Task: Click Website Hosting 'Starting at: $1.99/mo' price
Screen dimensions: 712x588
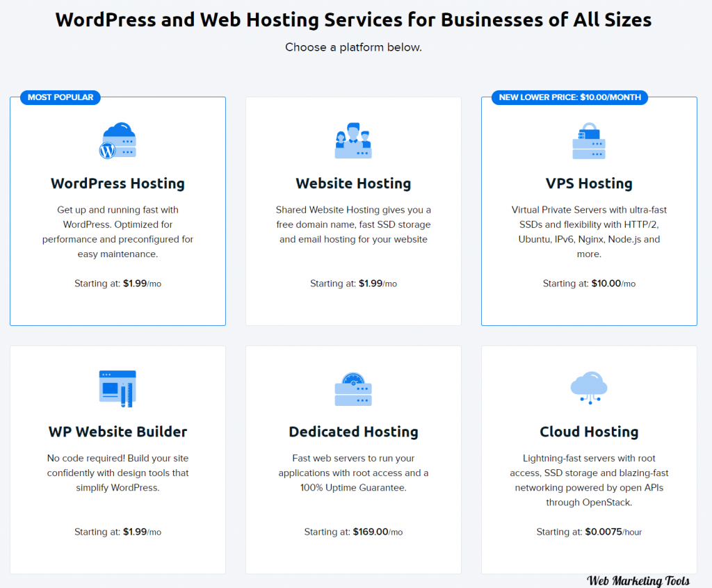Action: click(353, 284)
